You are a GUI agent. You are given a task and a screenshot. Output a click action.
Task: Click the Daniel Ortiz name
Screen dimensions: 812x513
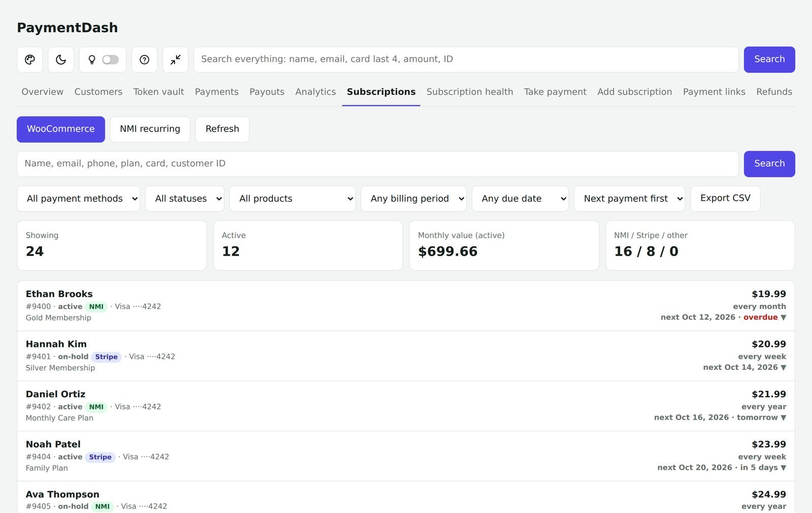click(x=56, y=394)
